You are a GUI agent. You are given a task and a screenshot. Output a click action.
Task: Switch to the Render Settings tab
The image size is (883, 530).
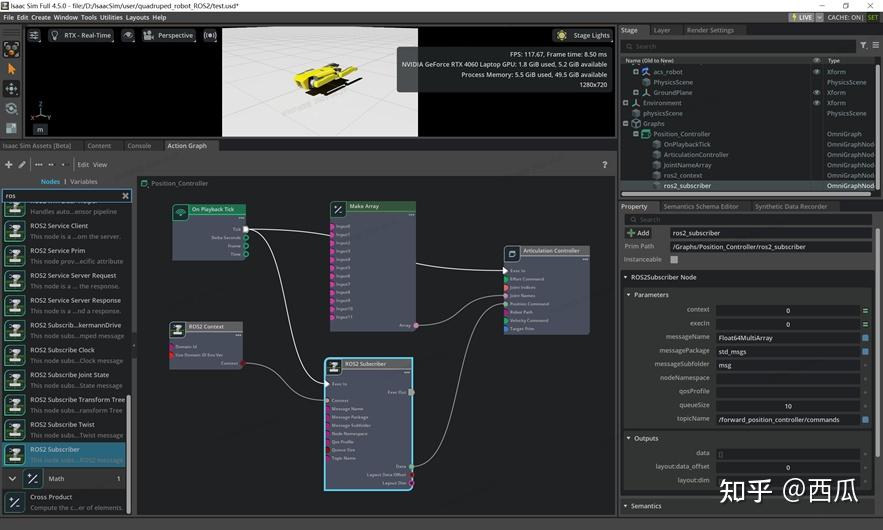(709, 30)
